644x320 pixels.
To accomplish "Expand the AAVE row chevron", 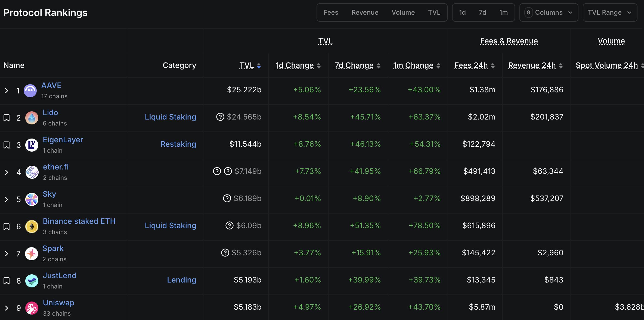I will click(x=7, y=91).
